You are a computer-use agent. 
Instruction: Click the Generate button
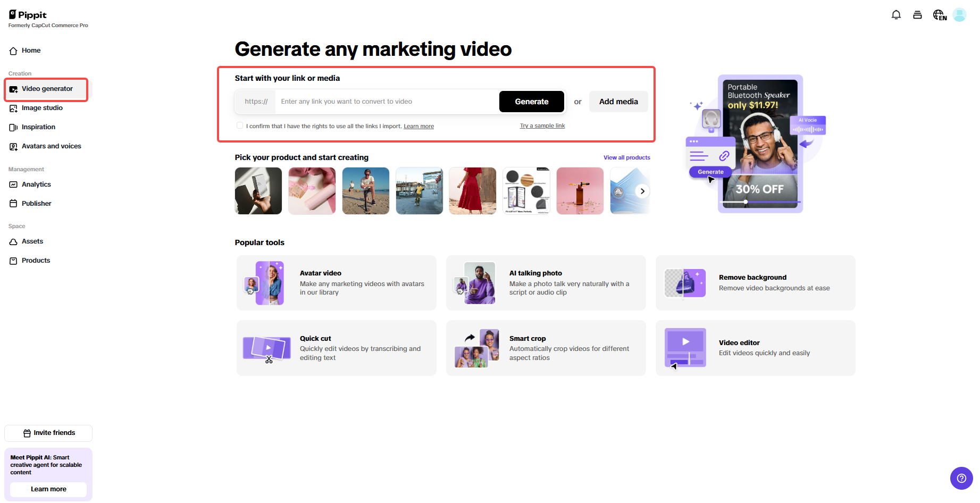click(x=531, y=101)
